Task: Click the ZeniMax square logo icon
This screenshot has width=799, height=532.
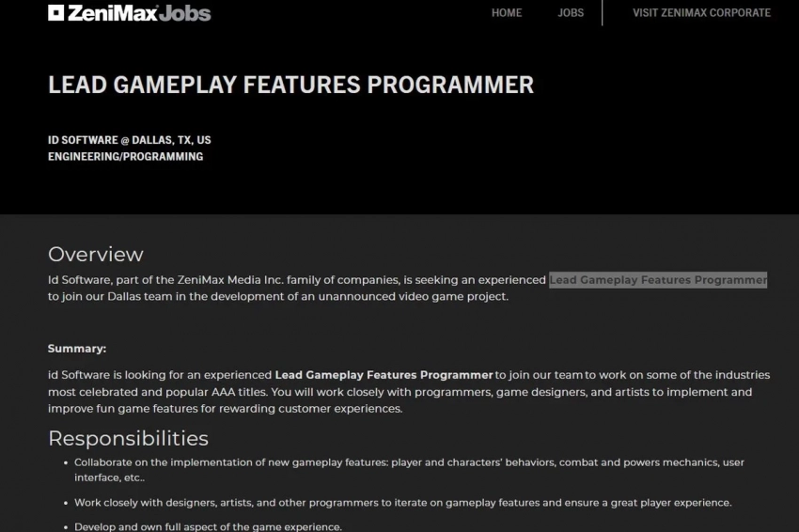Action: (56, 13)
